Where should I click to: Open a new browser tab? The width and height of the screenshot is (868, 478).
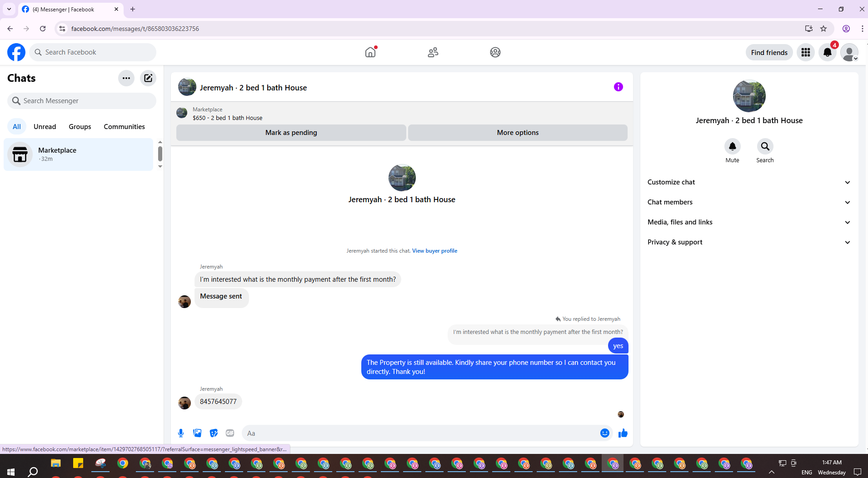pos(133,9)
